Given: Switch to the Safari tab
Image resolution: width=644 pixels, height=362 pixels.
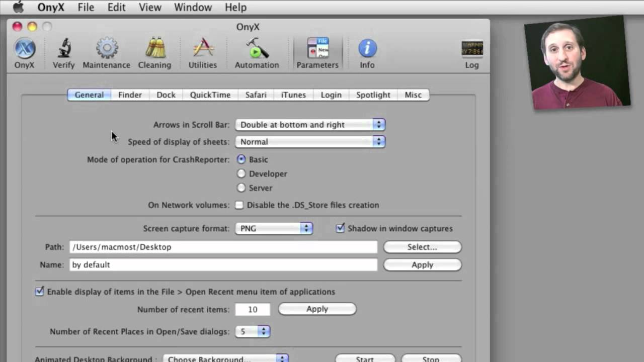Looking at the screenshot, I should point(256,95).
